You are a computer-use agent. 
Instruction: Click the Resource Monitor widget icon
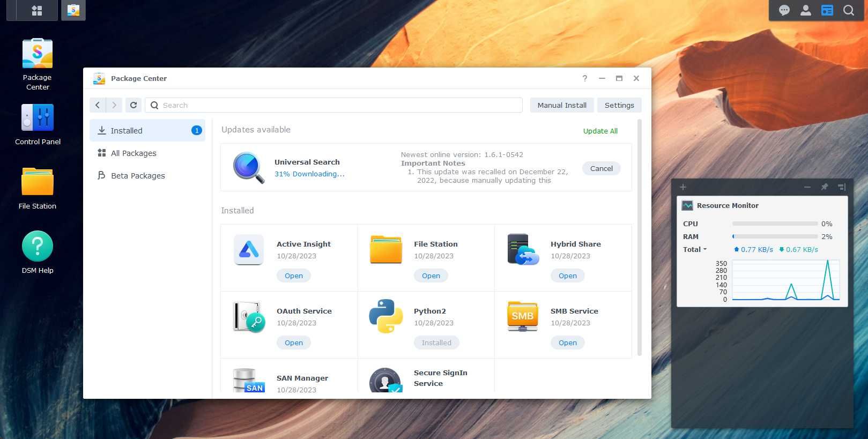click(x=687, y=205)
